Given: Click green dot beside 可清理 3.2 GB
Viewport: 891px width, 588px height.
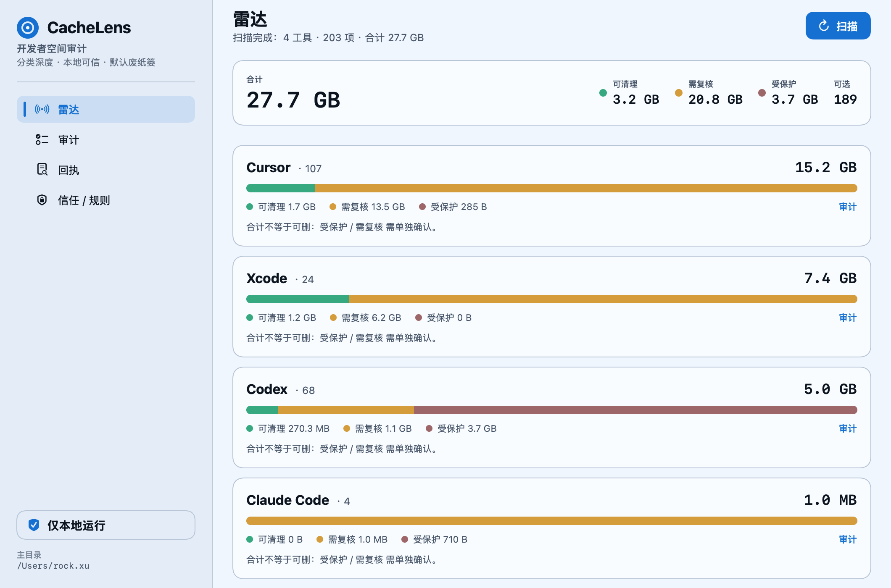Looking at the screenshot, I should click(x=603, y=93).
